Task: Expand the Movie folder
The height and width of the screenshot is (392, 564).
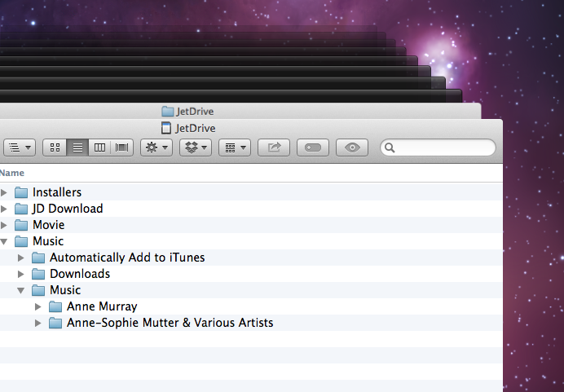Action: pyautogui.click(x=4, y=225)
